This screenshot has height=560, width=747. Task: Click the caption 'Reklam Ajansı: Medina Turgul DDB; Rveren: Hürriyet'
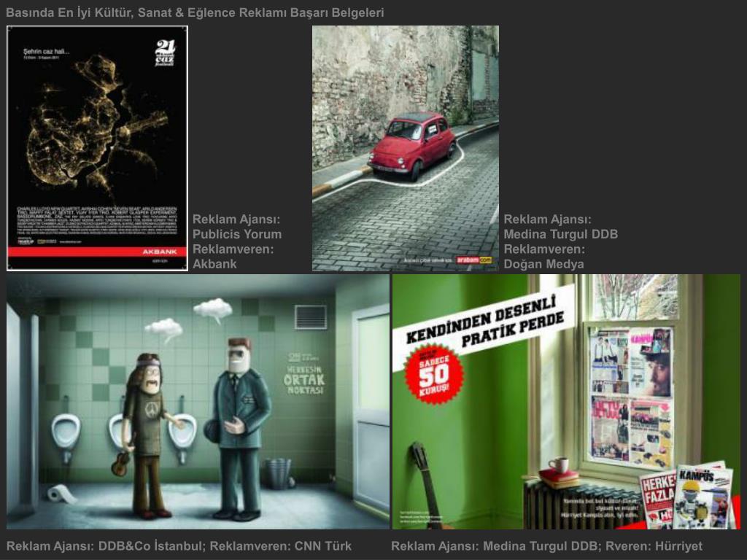tap(546, 545)
